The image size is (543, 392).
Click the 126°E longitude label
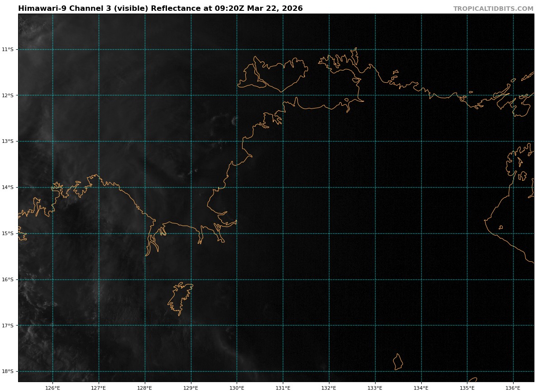point(52,387)
